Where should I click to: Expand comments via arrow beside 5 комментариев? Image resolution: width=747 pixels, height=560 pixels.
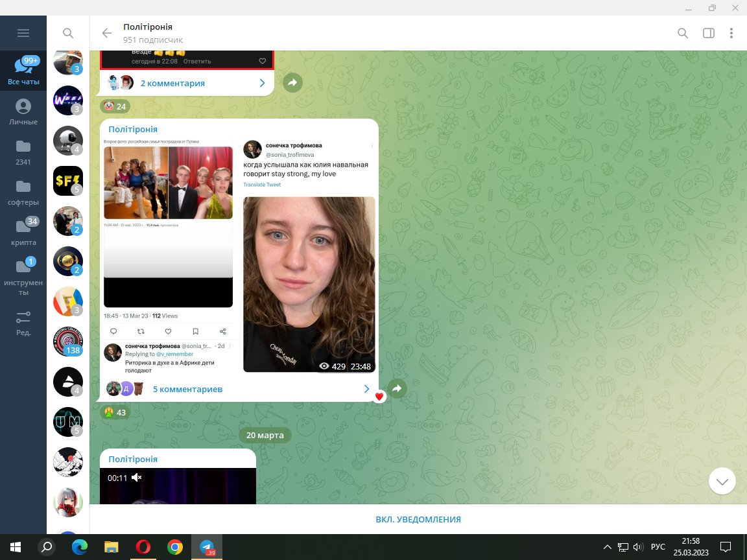tap(366, 389)
